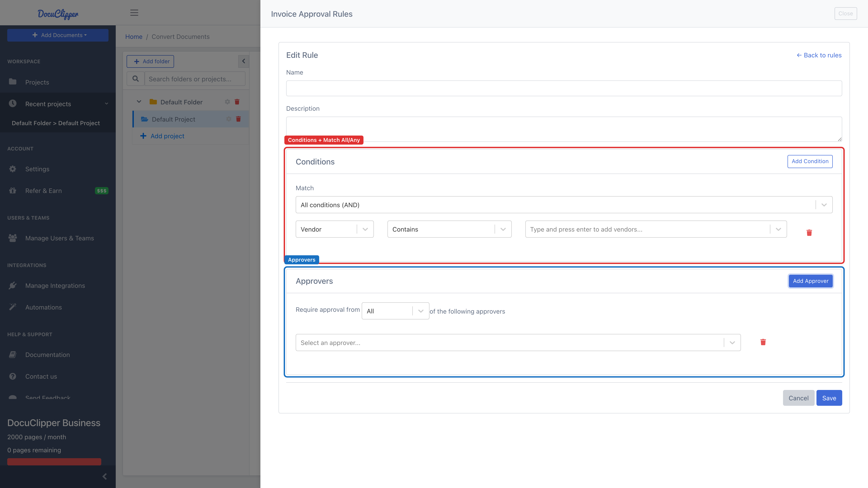
Task: Open Projects in the sidebar
Action: 37,82
